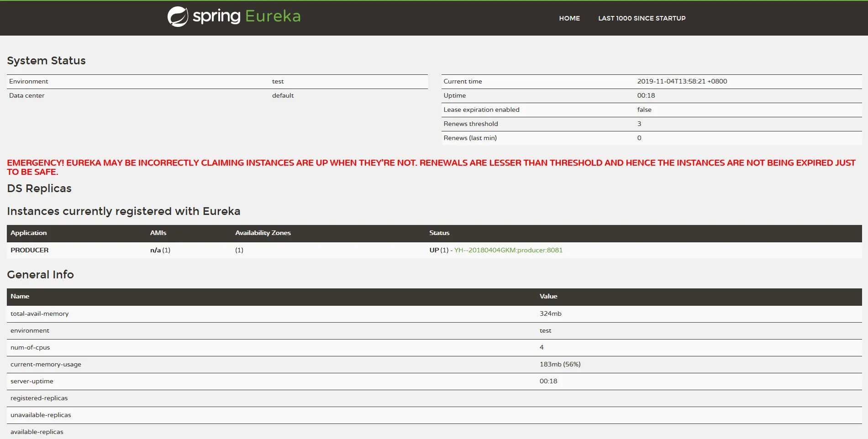Click the Lease expiration value false
868x439 pixels.
coord(644,110)
